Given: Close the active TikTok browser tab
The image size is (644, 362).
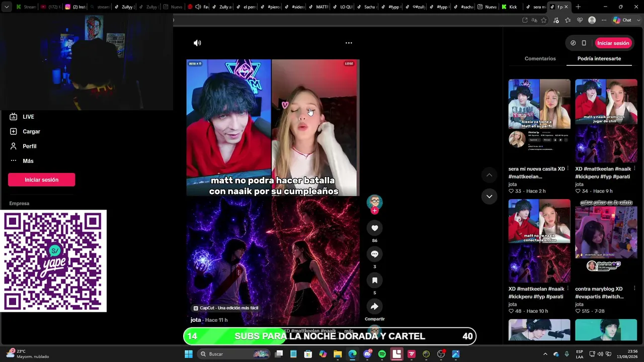Looking at the screenshot, I should pos(566,7).
